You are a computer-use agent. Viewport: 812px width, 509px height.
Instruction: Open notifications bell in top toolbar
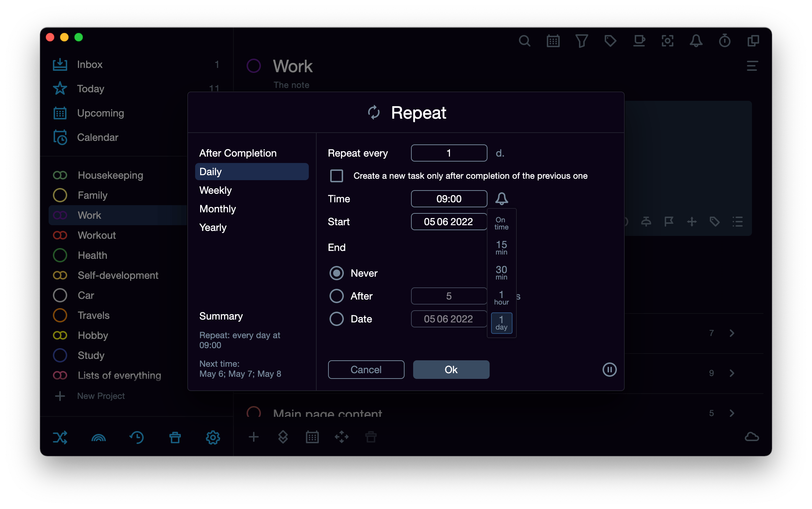(696, 41)
